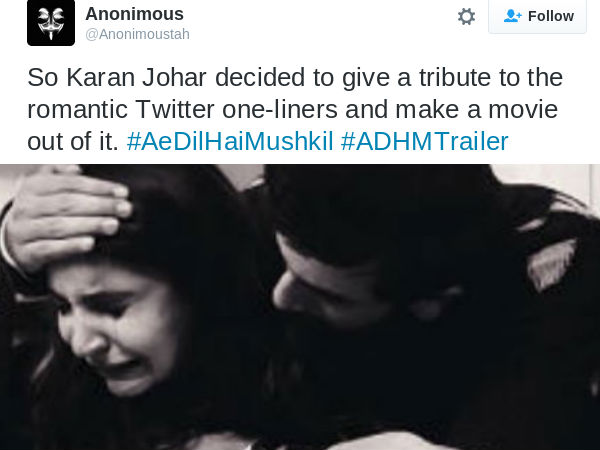The image size is (600, 450).
Task: Click the 'romantic Twitter one-liners' tweet line
Action: click(x=292, y=109)
